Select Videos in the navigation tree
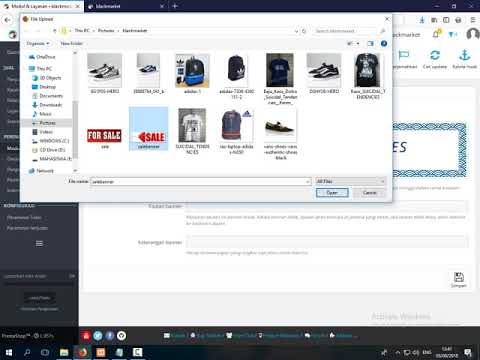480x360 pixels. (42, 132)
